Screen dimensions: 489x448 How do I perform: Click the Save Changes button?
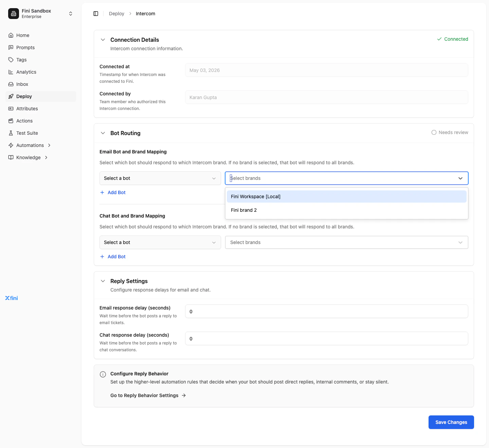(451, 422)
